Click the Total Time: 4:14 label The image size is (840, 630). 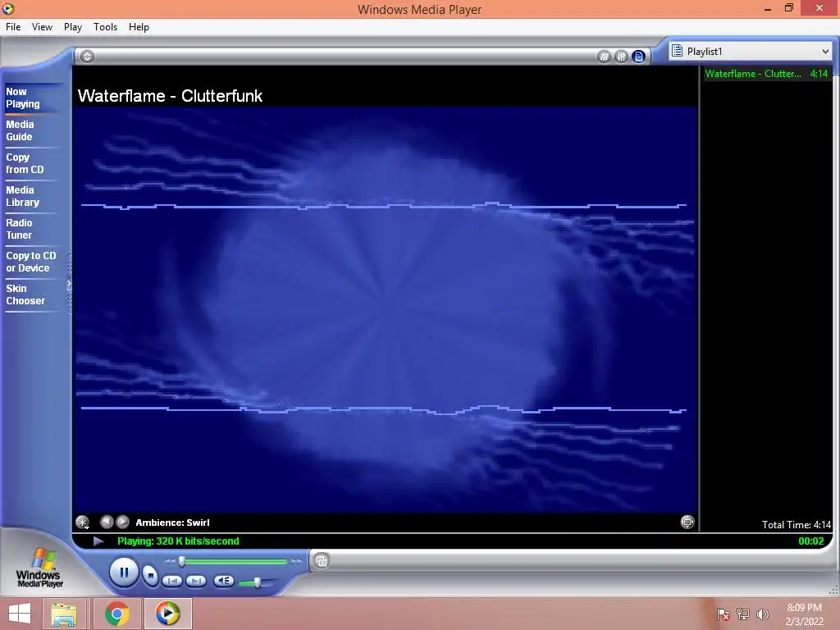pyautogui.click(x=796, y=525)
